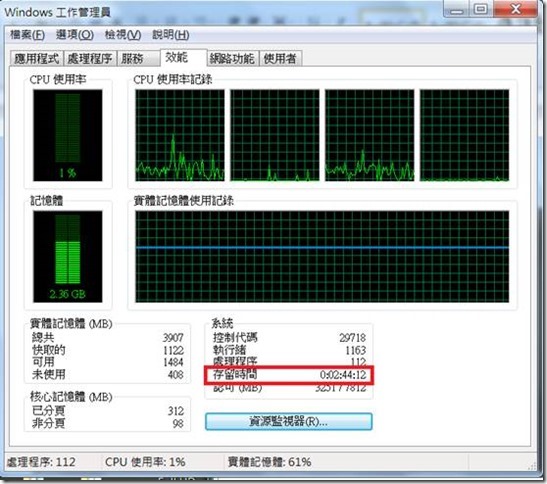Open the 檔案(F) menu
Screen dimensions: 547x484
pyautogui.click(x=28, y=35)
